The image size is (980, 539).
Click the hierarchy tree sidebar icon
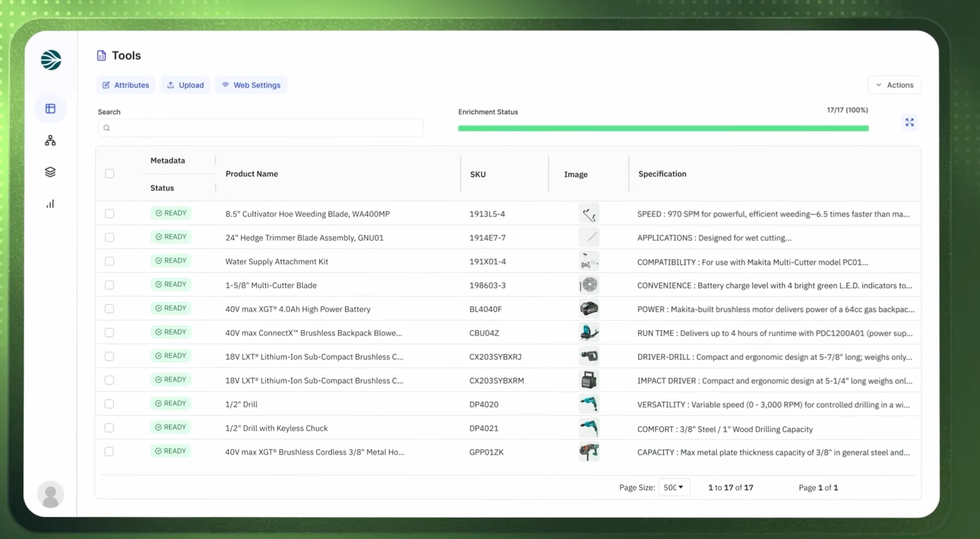(50, 141)
